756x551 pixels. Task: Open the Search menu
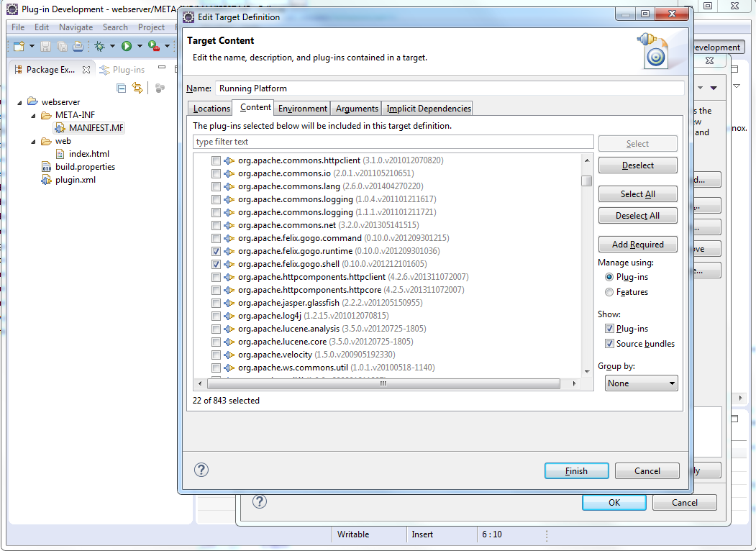[115, 27]
